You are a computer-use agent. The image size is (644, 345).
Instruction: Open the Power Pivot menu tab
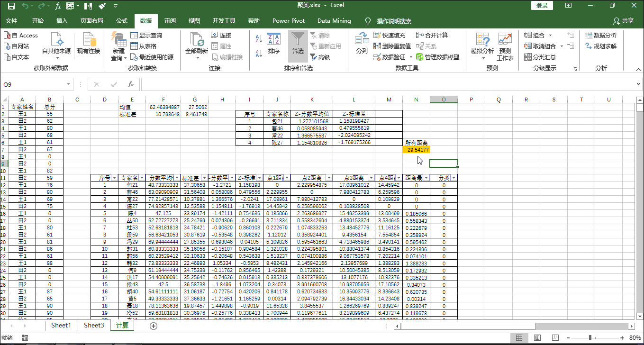point(289,21)
